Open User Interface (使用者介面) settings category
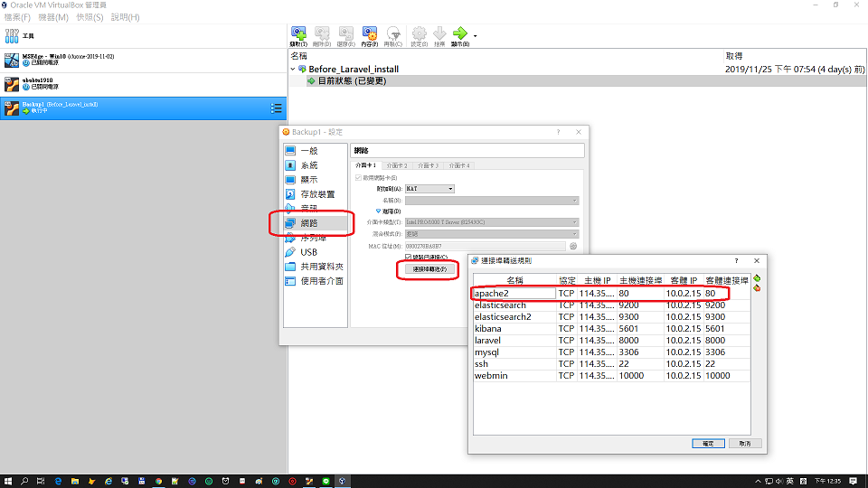 (316, 280)
